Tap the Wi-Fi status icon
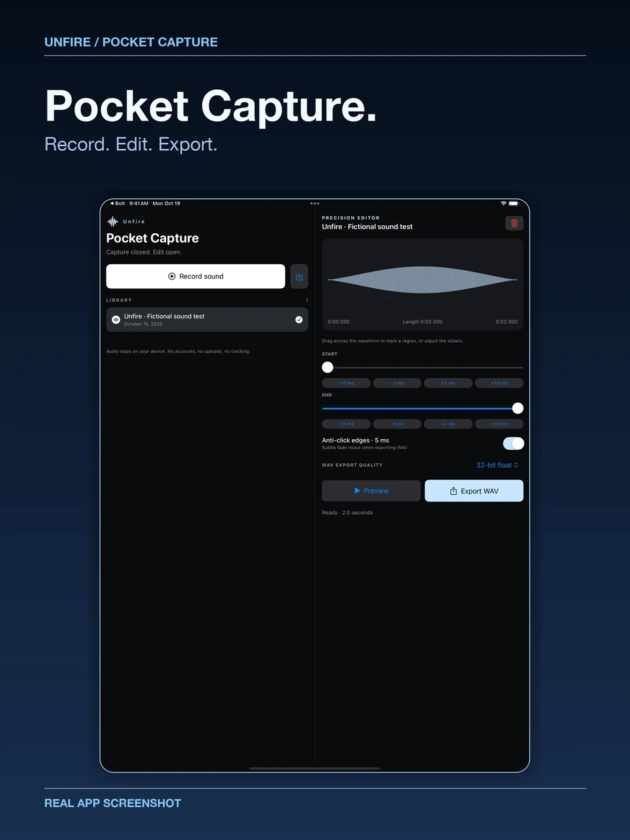This screenshot has height=840, width=630. coord(503,203)
